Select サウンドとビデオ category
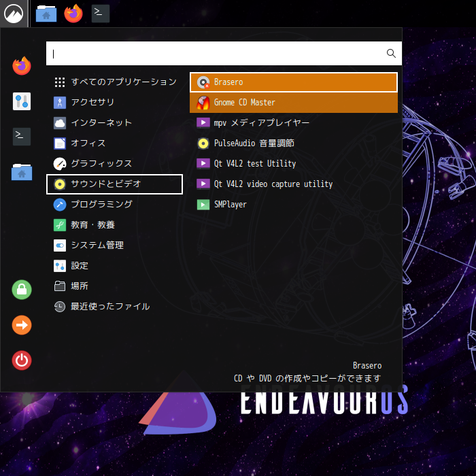This screenshot has width=476, height=476. (x=114, y=184)
